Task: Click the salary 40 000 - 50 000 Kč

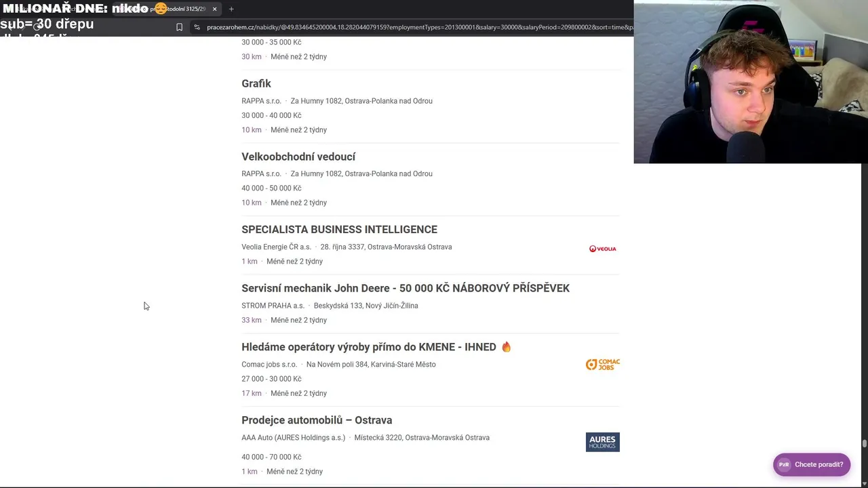Action: (271, 188)
